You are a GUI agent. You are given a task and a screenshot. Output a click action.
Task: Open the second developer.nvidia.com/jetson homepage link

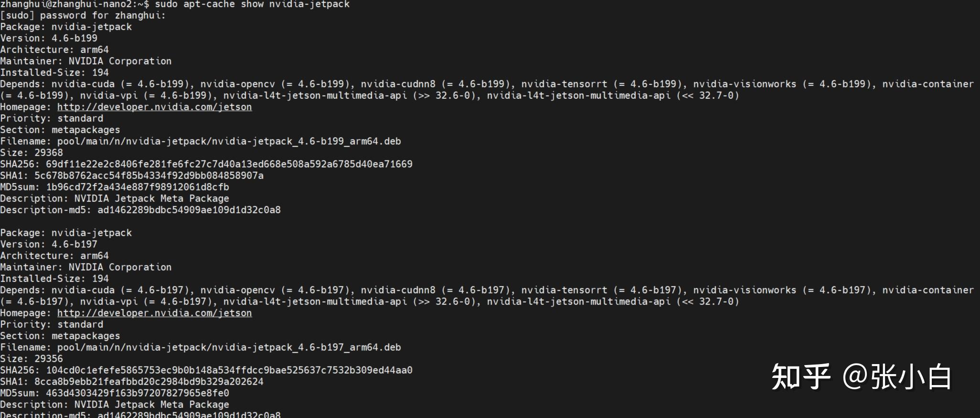(154, 313)
